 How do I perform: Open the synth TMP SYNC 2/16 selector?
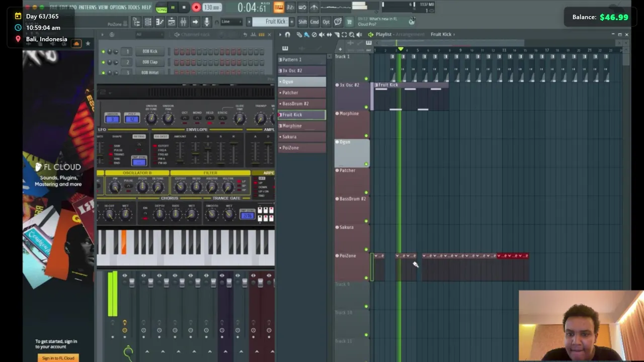247,215
